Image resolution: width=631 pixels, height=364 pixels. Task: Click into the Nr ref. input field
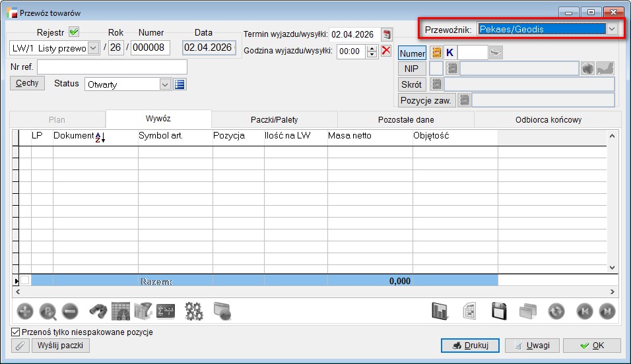(x=112, y=67)
